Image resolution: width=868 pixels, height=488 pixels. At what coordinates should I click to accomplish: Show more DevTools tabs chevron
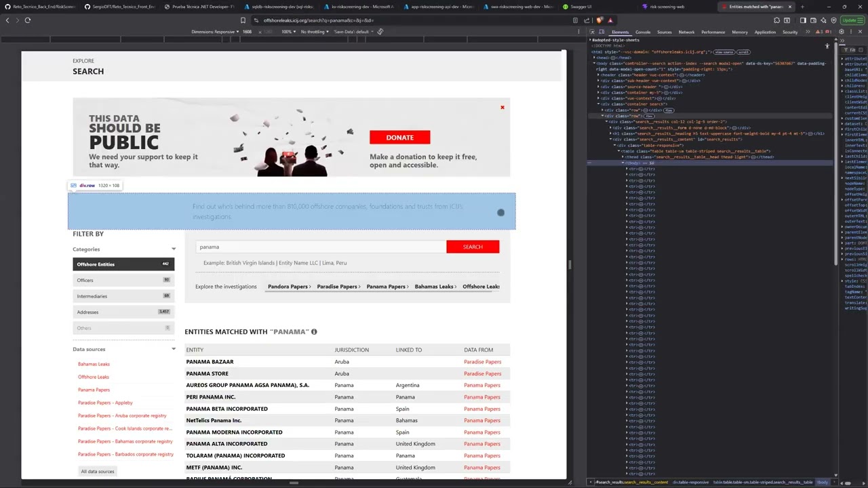coord(808,32)
